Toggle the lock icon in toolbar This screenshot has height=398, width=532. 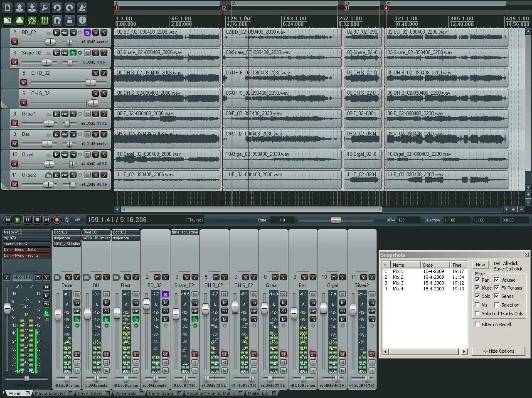click(x=70, y=20)
